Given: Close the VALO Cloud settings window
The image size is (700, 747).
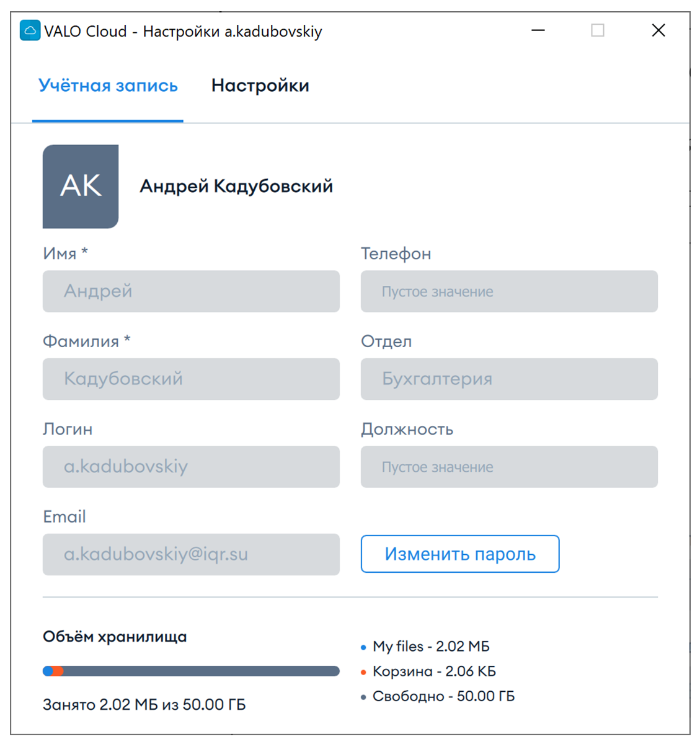Looking at the screenshot, I should (658, 30).
